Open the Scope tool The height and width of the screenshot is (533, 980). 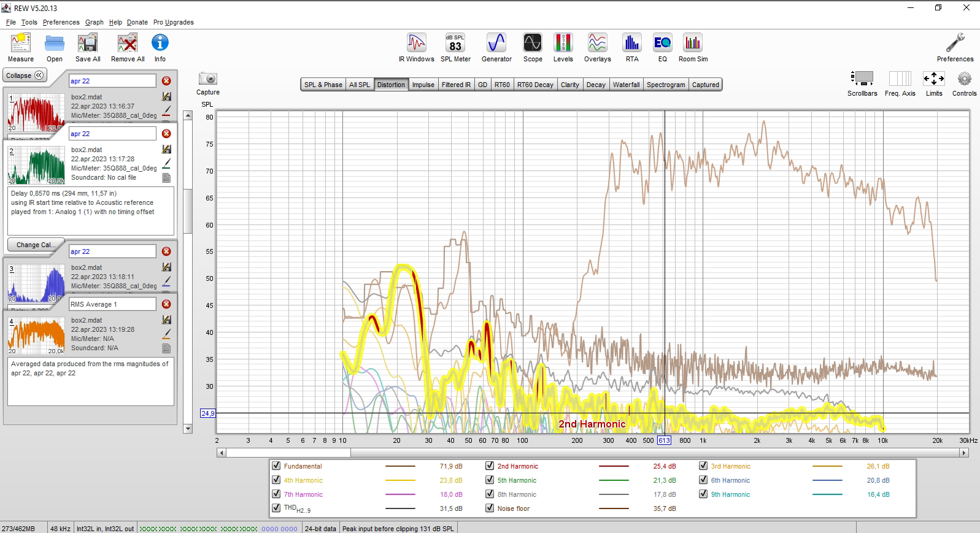click(533, 43)
